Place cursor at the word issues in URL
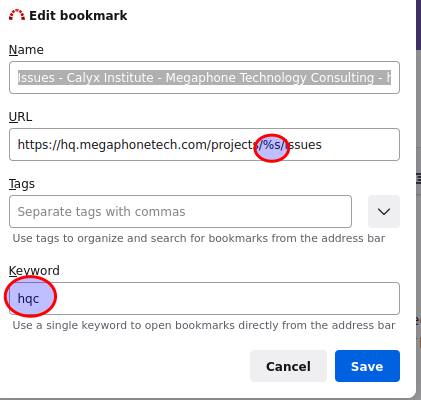 pyautogui.click(x=304, y=145)
